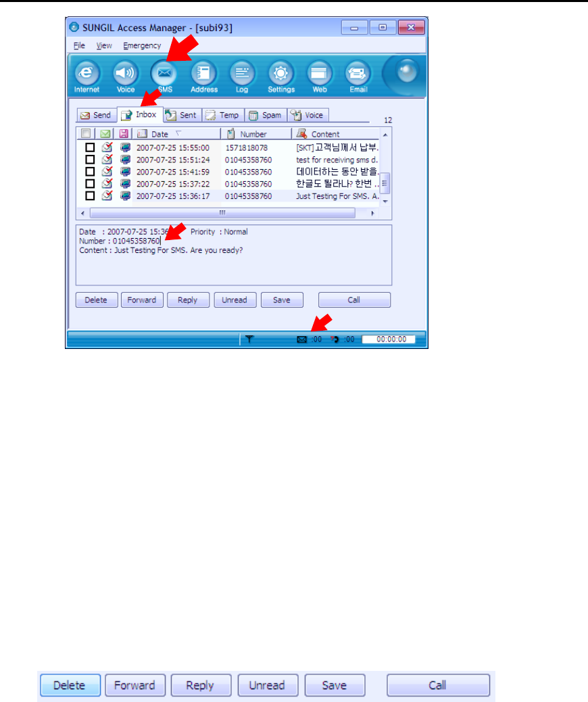Switch to the Spam tab
588x702 pixels.
pyautogui.click(x=266, y=115)
